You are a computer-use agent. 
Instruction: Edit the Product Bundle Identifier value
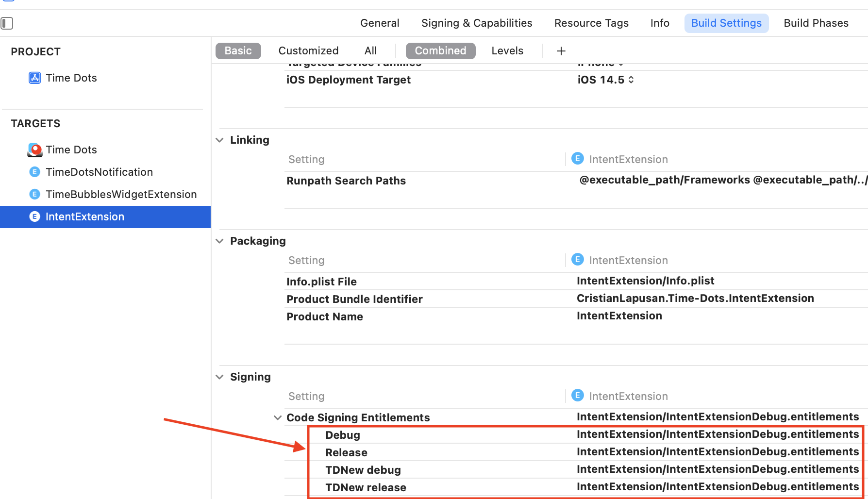[695, 299]
